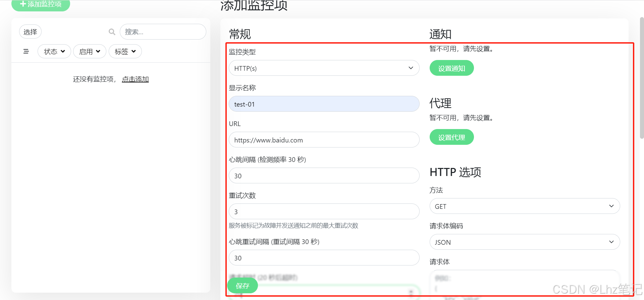Click the 显示名称 field containing test-01

tap(324, 104)
